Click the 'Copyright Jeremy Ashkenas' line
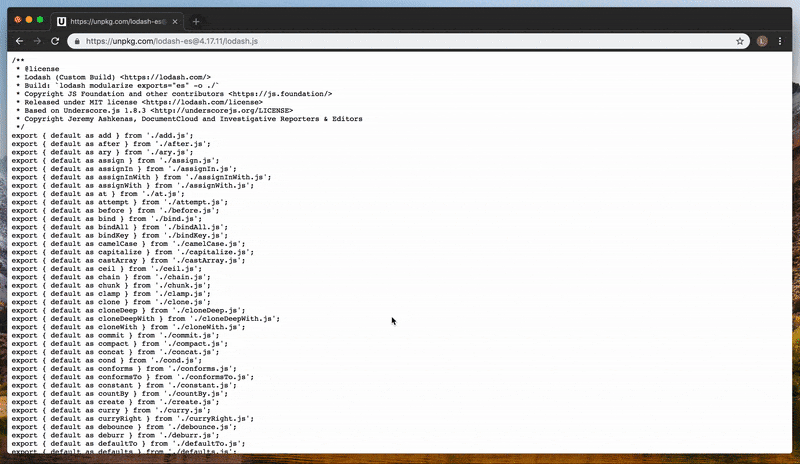Image resolution: width=800 pixels, height=464 pixels. (189, 119)
